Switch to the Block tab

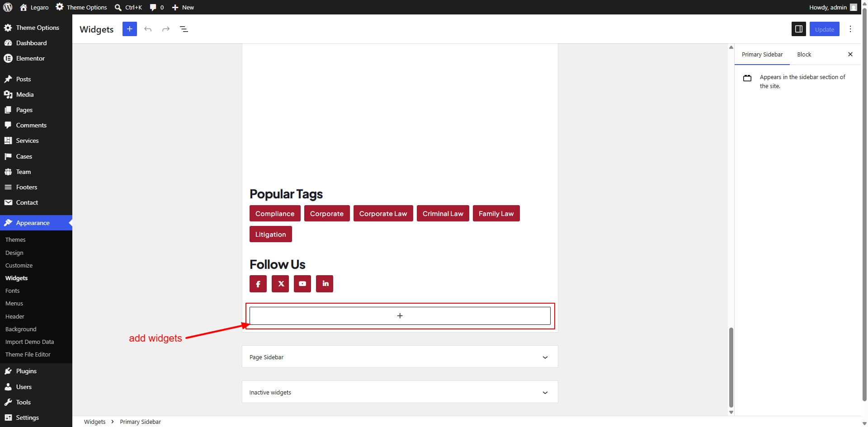coord(804,54)
